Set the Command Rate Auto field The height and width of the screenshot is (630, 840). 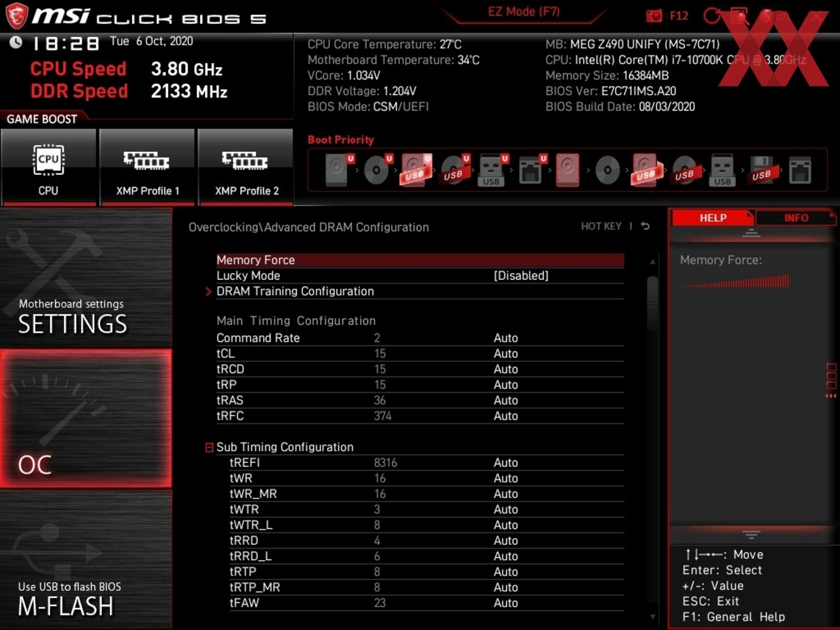coord(506,338)
